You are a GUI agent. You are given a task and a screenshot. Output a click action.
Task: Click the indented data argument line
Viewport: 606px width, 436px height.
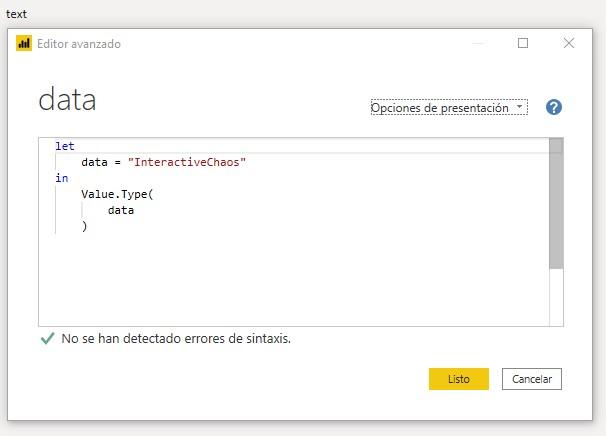pyautogui.click(x=121, y=210)
